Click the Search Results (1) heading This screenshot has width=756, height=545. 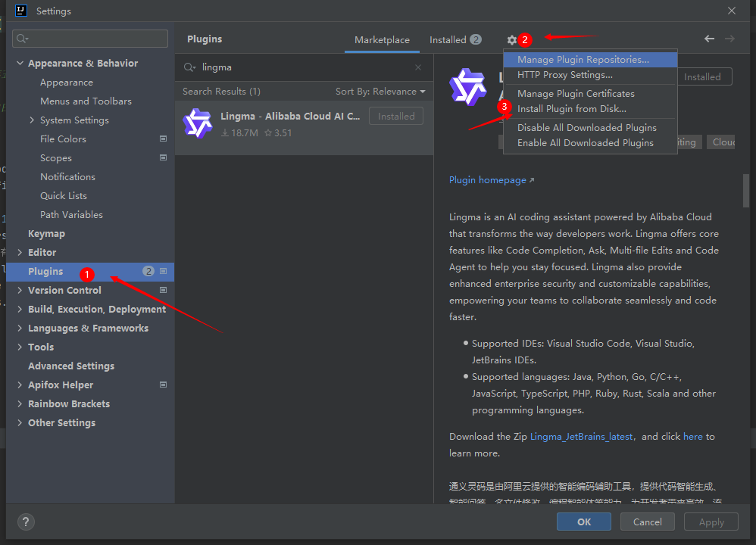[x=221, y=92]
